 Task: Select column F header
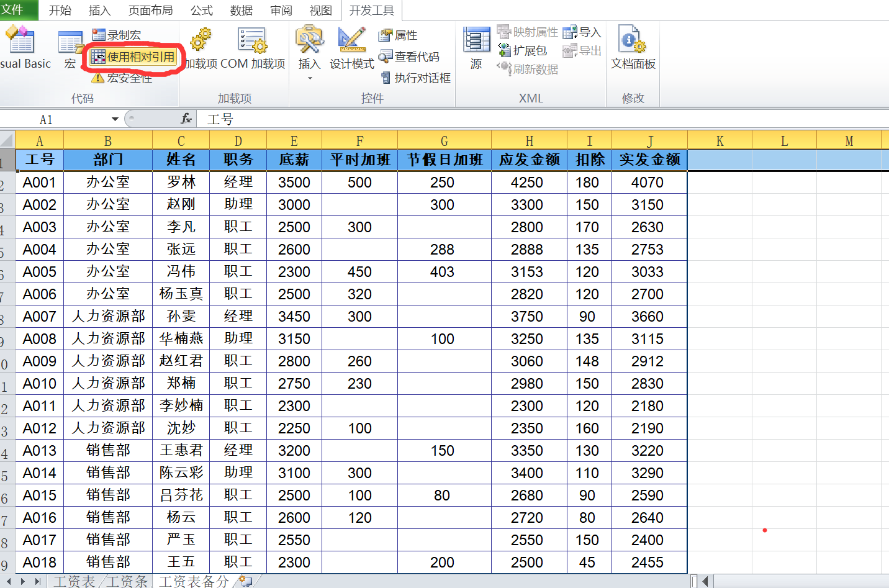click(359, 141)
